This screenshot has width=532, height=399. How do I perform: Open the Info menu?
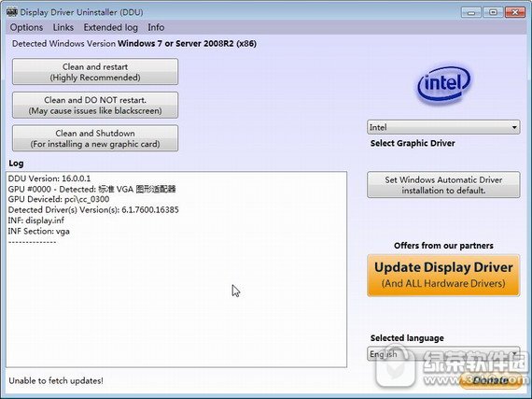point(156,27)
